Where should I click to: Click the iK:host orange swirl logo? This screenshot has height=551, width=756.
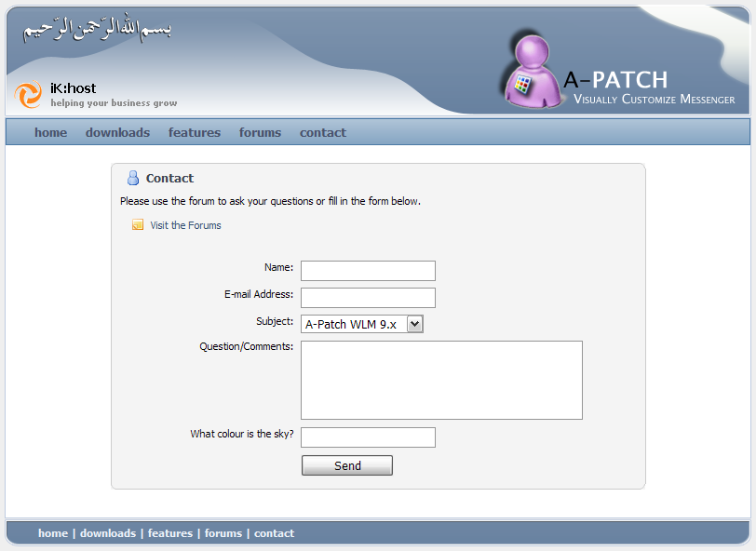click(28, 94)
